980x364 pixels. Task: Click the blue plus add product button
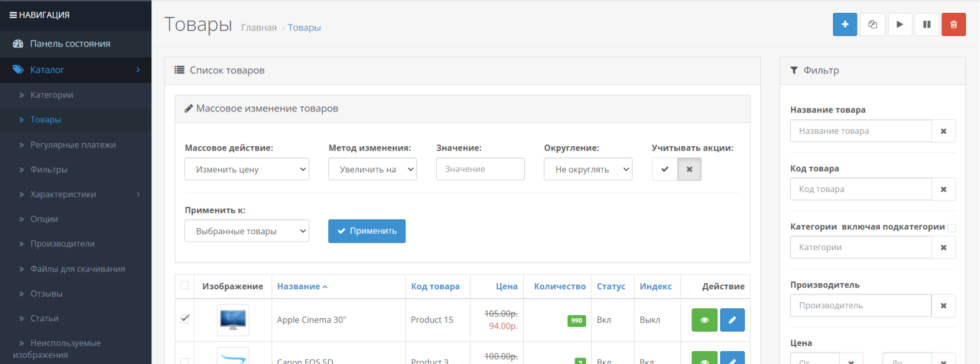coord(845,24)
